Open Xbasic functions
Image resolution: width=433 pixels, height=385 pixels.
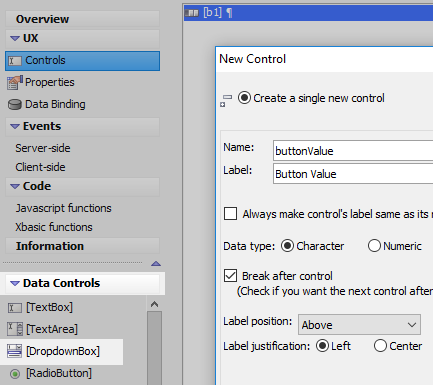[x=54, y=227]
